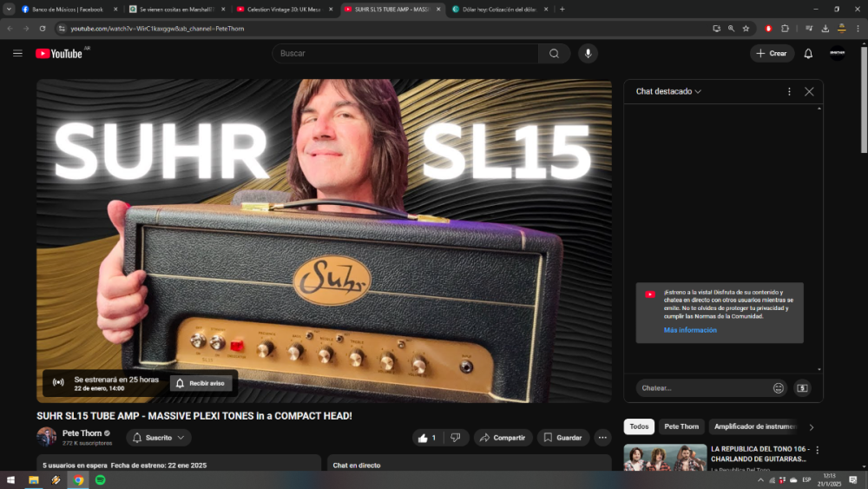Click Recibir aviso reminder button

(201, 383)
